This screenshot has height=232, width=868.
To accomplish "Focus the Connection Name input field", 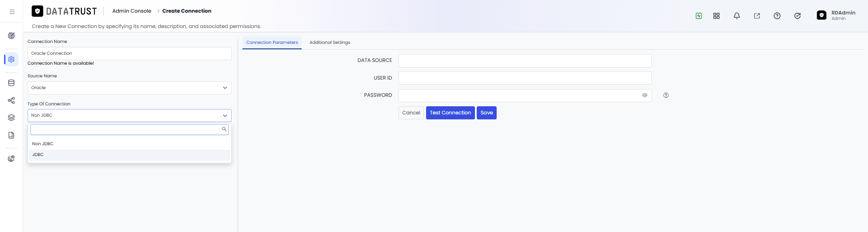I will pyautogui.click(x=129, y=53).
